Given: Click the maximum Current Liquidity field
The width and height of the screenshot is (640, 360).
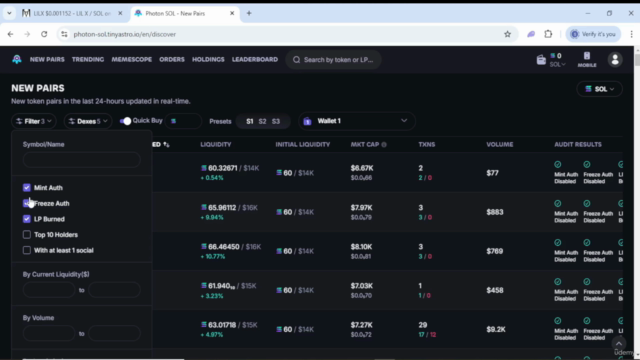Looking at the screenshot, I should 114,290.
